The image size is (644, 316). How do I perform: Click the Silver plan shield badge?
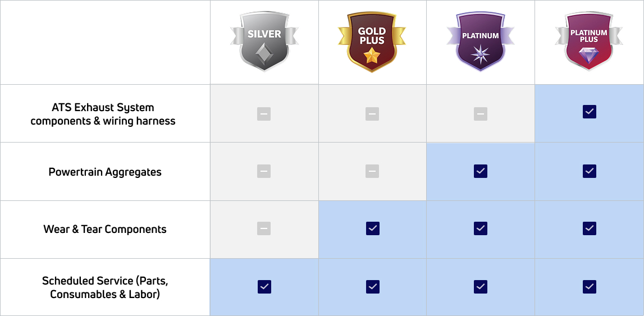click(264, 42)
